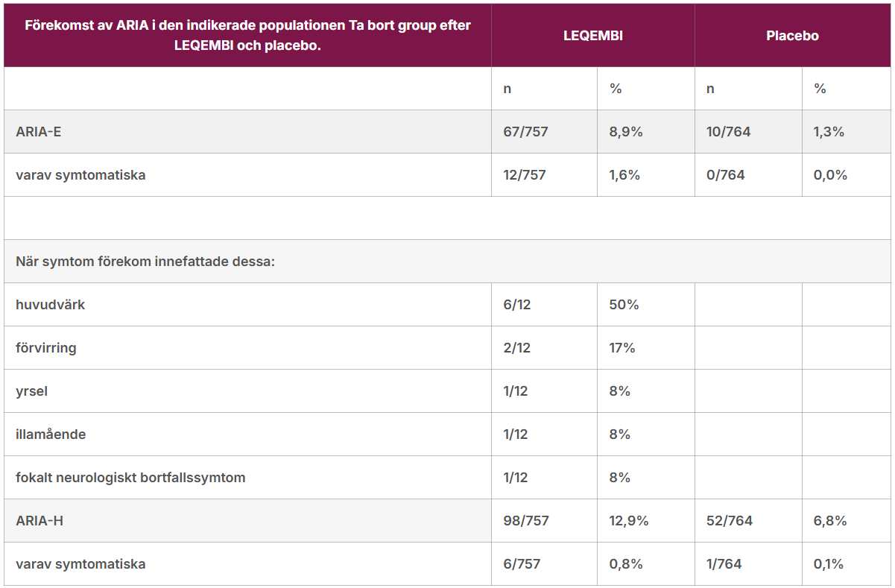Click the ARIA-E row label
This screenshot has width=895, height=588.
pos(40,132)
